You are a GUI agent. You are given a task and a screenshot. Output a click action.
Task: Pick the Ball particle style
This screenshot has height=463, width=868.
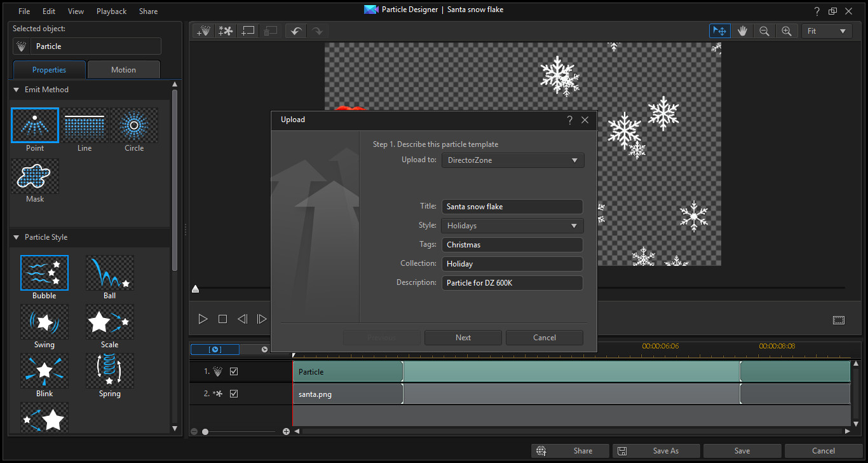110,273
